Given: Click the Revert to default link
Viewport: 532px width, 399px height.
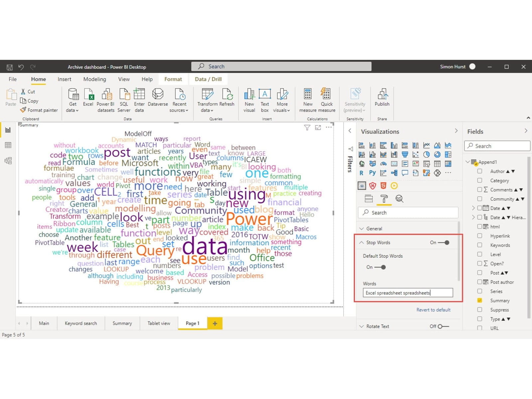Looking at the screenshot, I should [x=433, y=310].
